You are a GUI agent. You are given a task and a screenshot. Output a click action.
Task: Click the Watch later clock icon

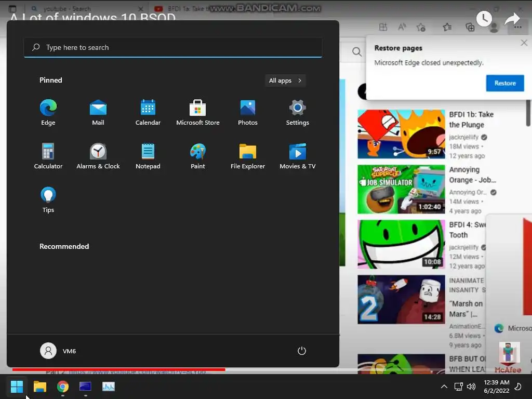[x=484, y=18]
